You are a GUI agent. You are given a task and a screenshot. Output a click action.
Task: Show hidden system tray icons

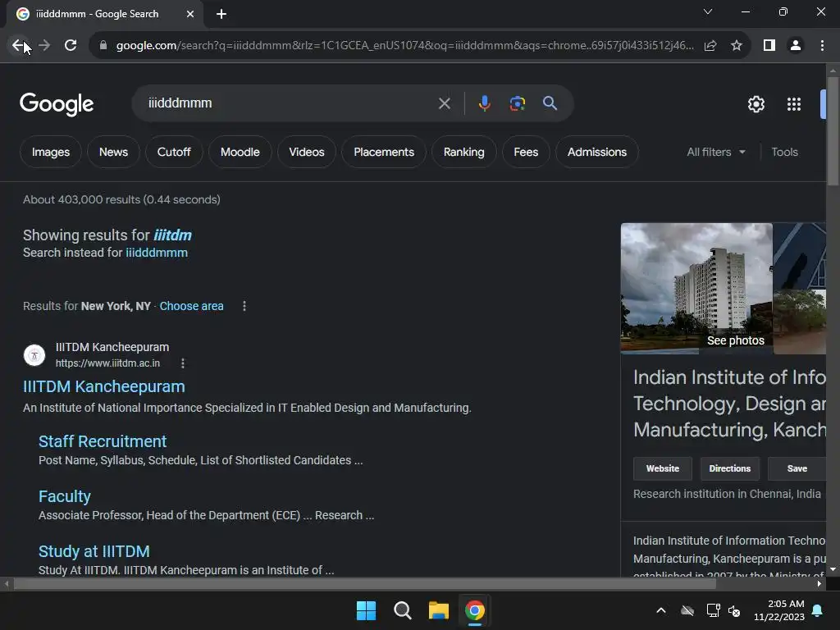coord(661,610)
